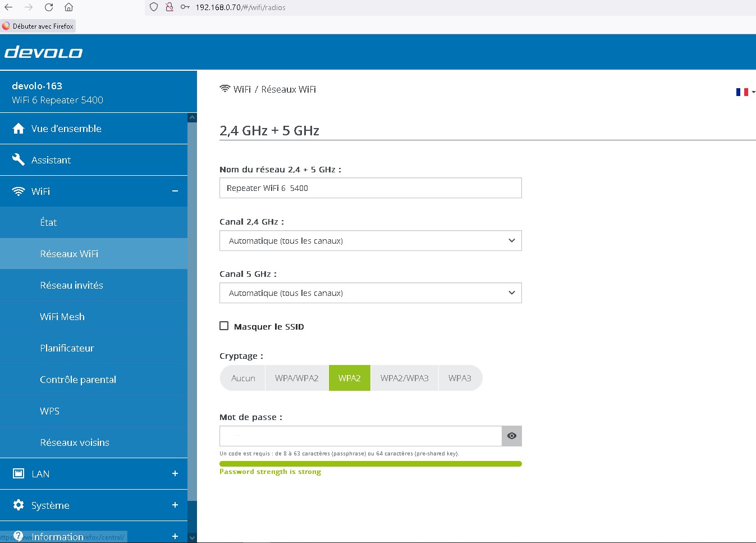Open Réseaux voisins submenu item
The height and width of the screenshot is (543, 756).
point(94,442)
